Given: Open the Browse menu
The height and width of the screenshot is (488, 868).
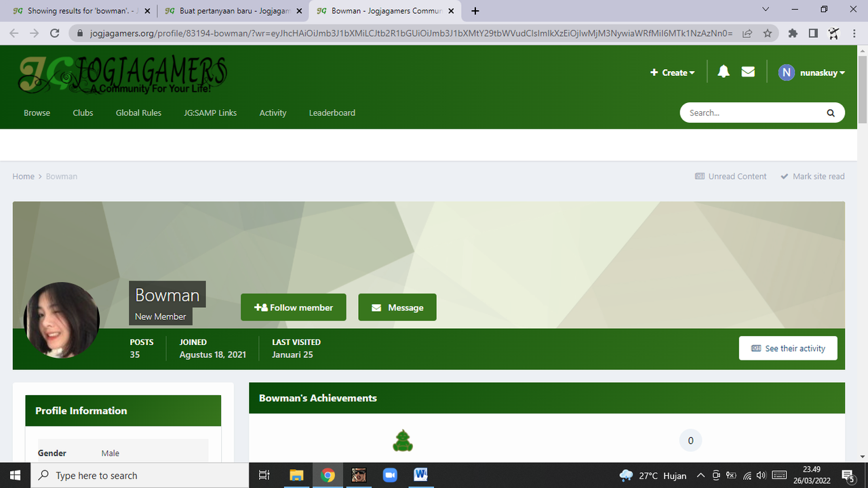Looking at the screenshot, I should (37, 113).
